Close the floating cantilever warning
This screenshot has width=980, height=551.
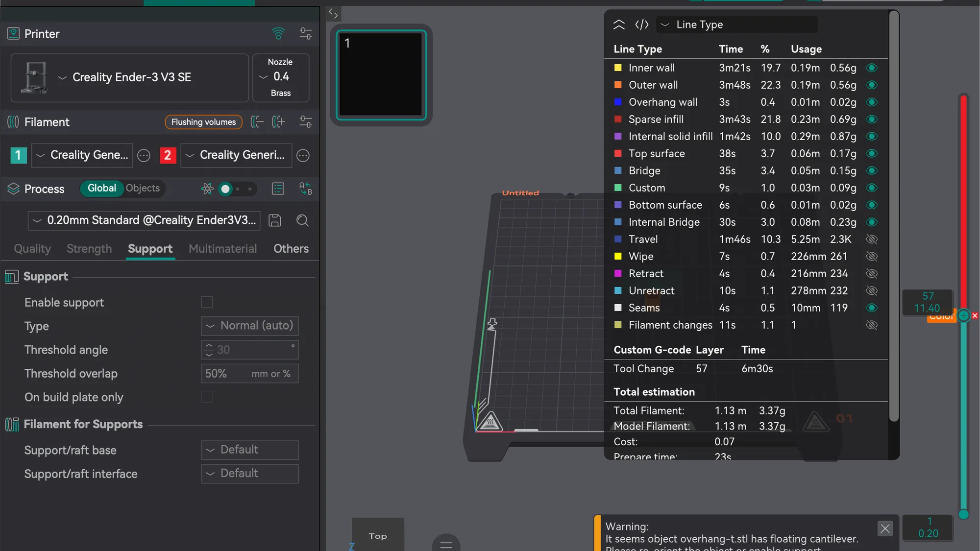pos(885,528)
